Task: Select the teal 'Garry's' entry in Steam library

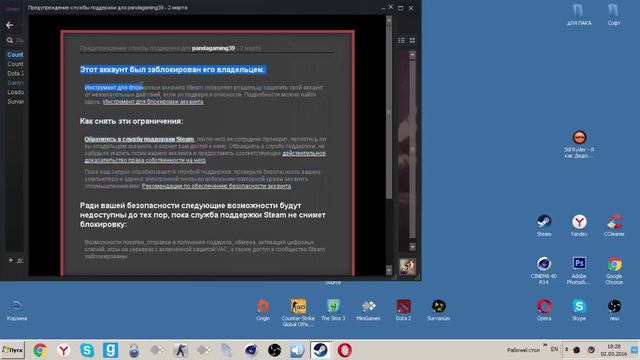Action: click(x=16, y=83)
